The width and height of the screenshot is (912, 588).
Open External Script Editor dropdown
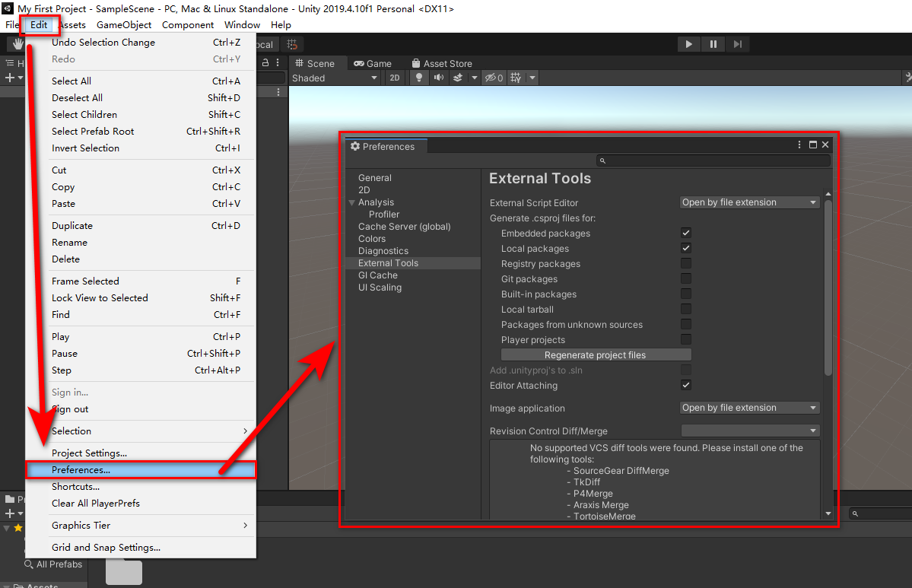coord(750,202)
